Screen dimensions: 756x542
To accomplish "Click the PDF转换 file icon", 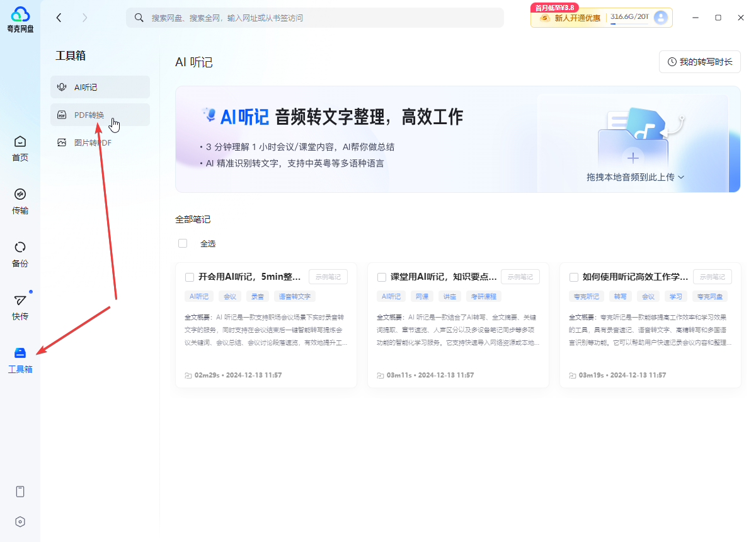I will (62, 115).
